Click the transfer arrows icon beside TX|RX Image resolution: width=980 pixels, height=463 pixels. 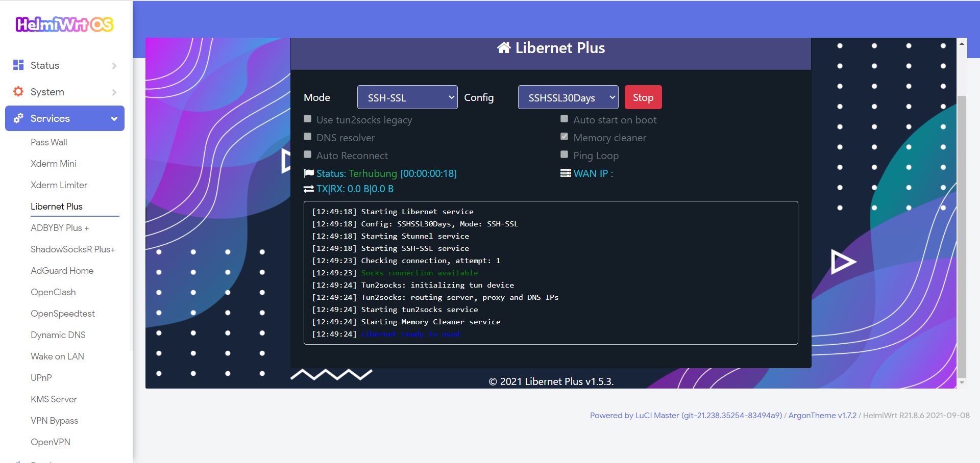click(x=309, y=189)
